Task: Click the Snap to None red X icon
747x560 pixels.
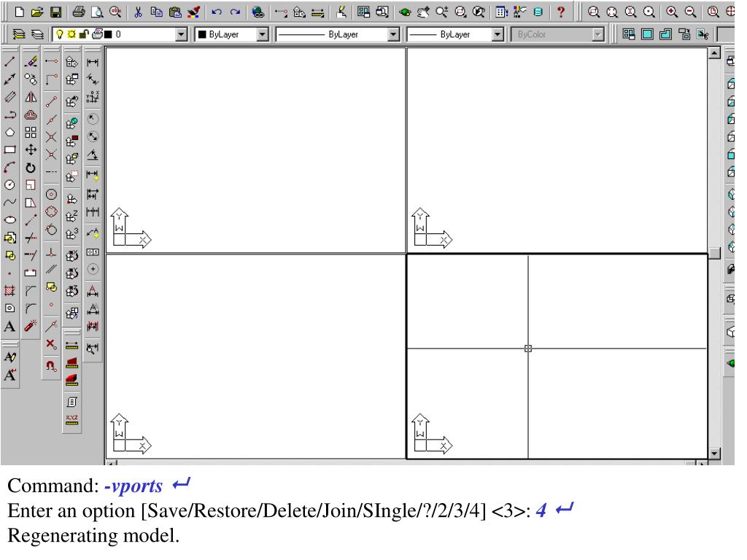Action: [52, 344]
